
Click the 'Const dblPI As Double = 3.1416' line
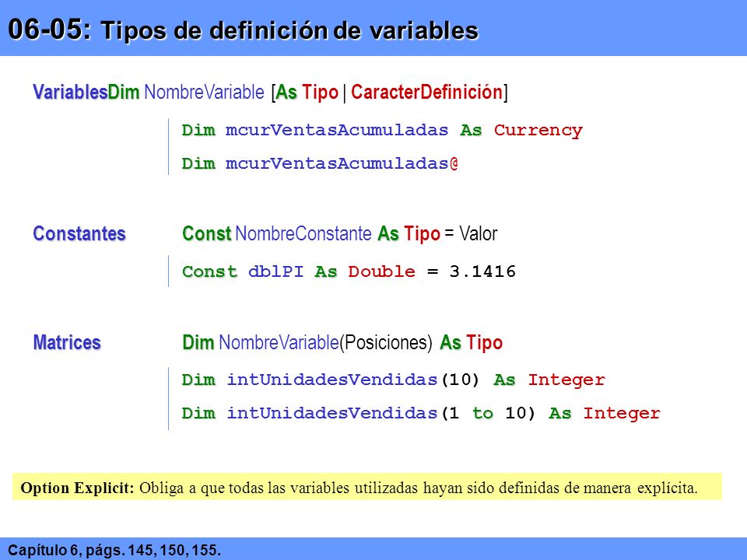[349, 271]
